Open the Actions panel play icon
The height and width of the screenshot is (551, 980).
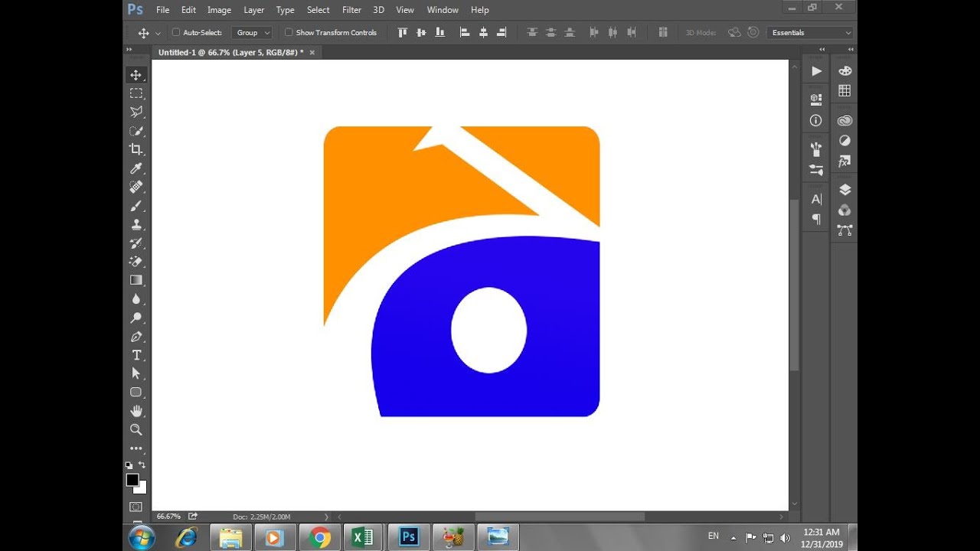pyautogui.click(x=816, y=71)
